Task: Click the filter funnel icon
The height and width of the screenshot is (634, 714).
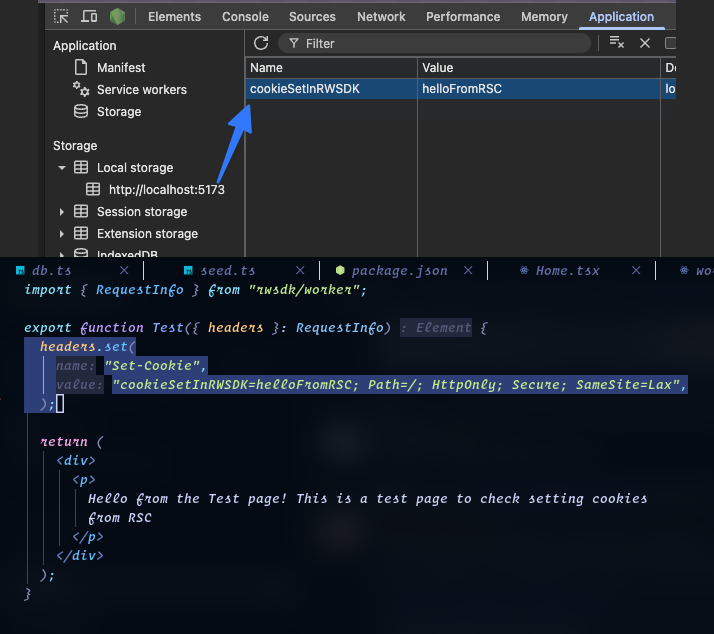Action: point(294,43)
